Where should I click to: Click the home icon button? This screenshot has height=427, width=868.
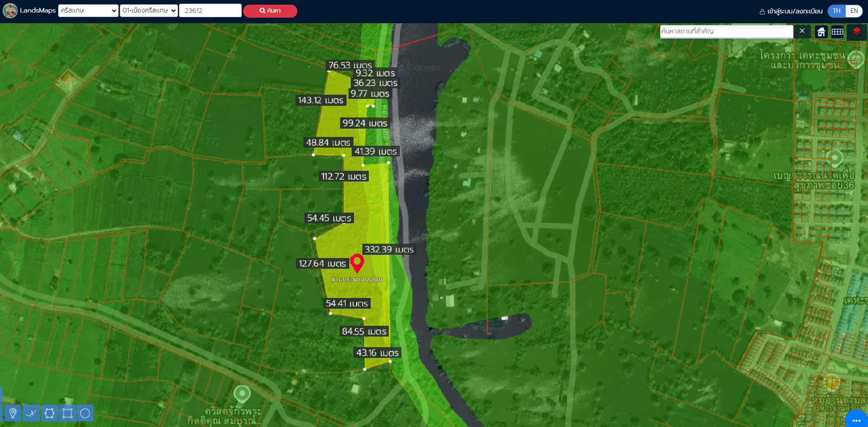[x=821, y=32]
